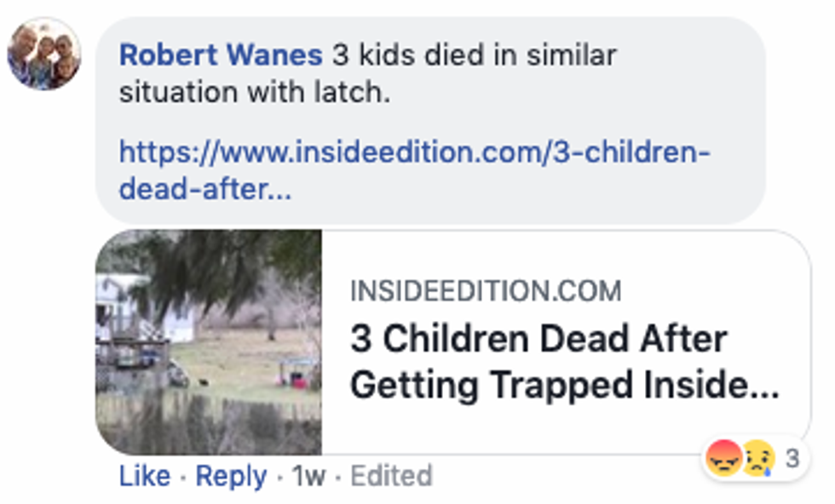Click the truncated "dead-after..." URL line

tap(204, 190)
